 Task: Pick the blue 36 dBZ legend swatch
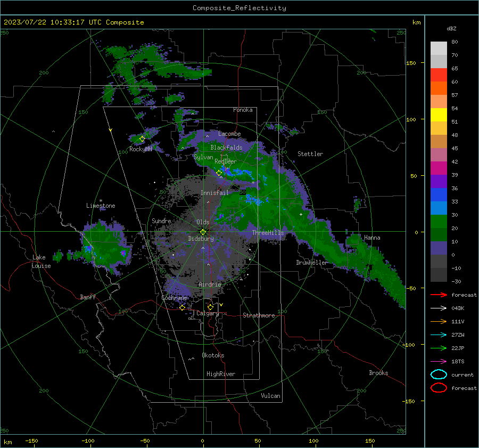[439, 194]
